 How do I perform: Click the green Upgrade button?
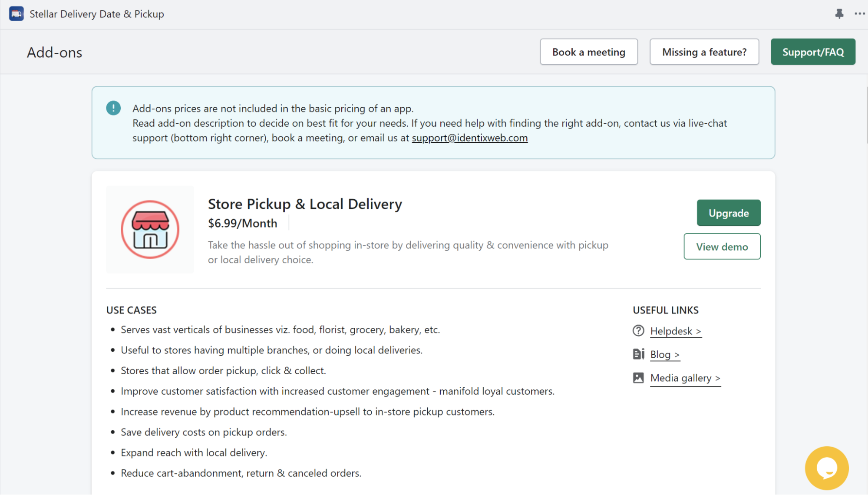[728, 213]
